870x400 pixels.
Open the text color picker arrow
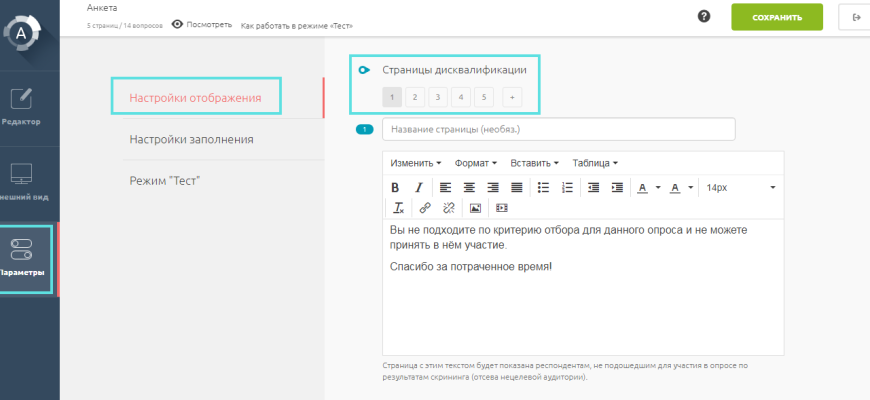658,187
